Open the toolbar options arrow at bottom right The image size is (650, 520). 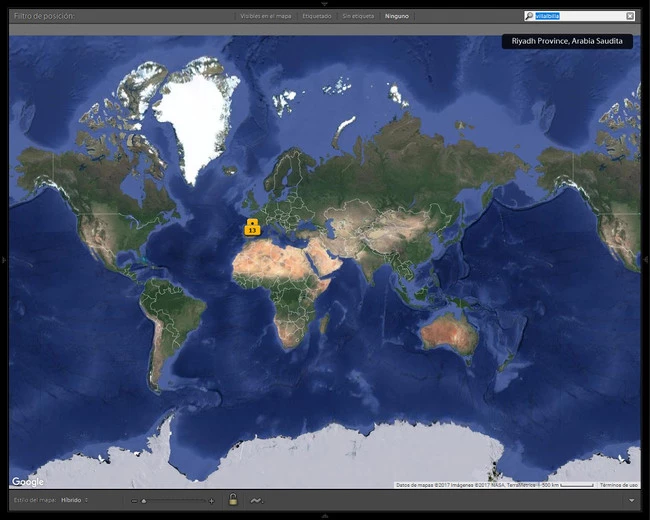pyautogui.click(x=632, y=500)
